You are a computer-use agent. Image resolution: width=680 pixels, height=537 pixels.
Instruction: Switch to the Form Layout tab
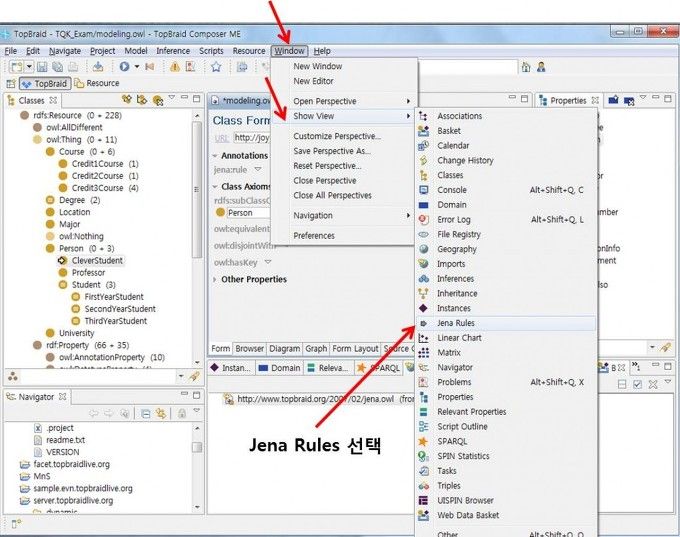[x=355, y=349]
